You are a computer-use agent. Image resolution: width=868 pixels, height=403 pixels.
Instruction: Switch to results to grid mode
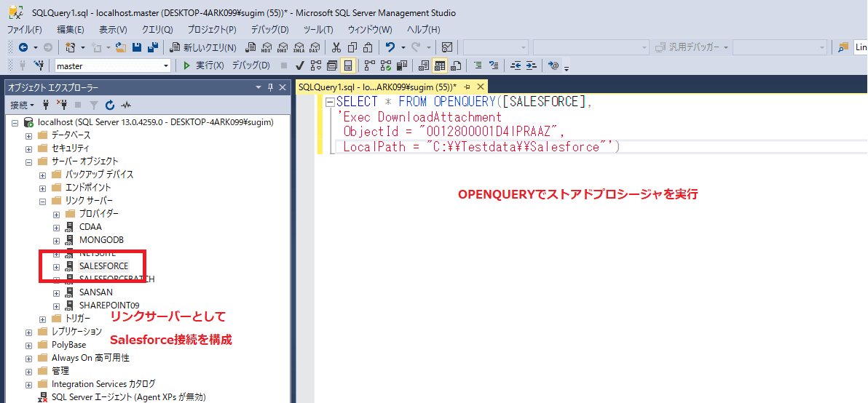point(440,65)
